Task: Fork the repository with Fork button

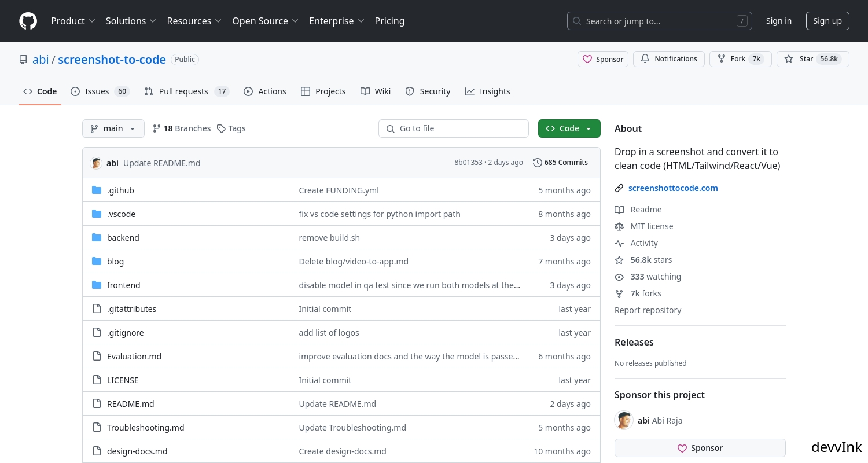Action: [x=741, y=59]
